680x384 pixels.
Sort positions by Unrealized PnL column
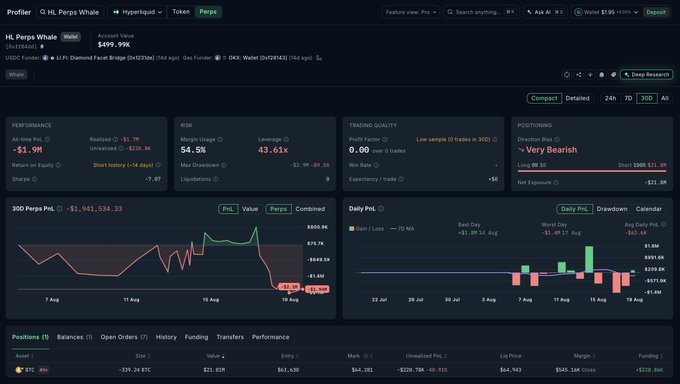pos(426,356)
